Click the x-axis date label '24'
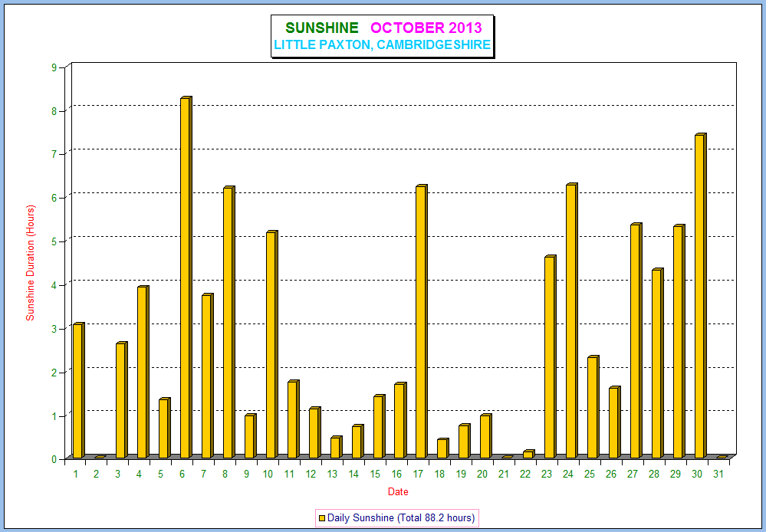The image size is (766, 532). click(567, 474)
